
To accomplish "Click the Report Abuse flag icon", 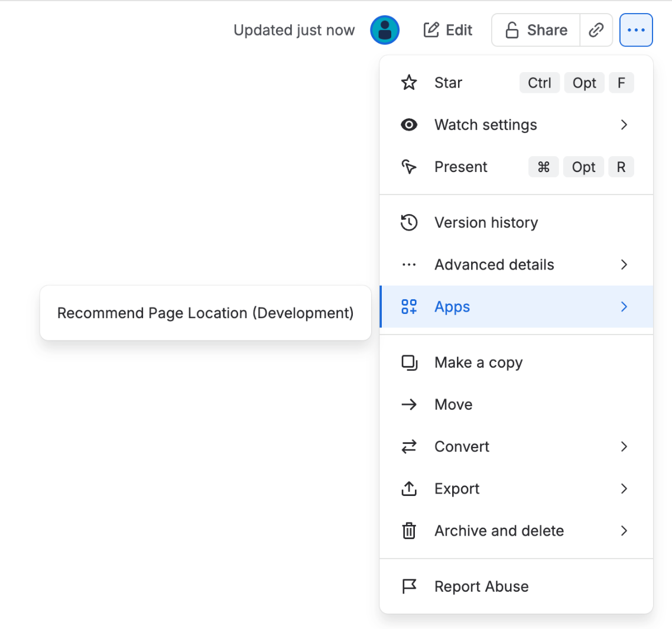I will 409,586.
